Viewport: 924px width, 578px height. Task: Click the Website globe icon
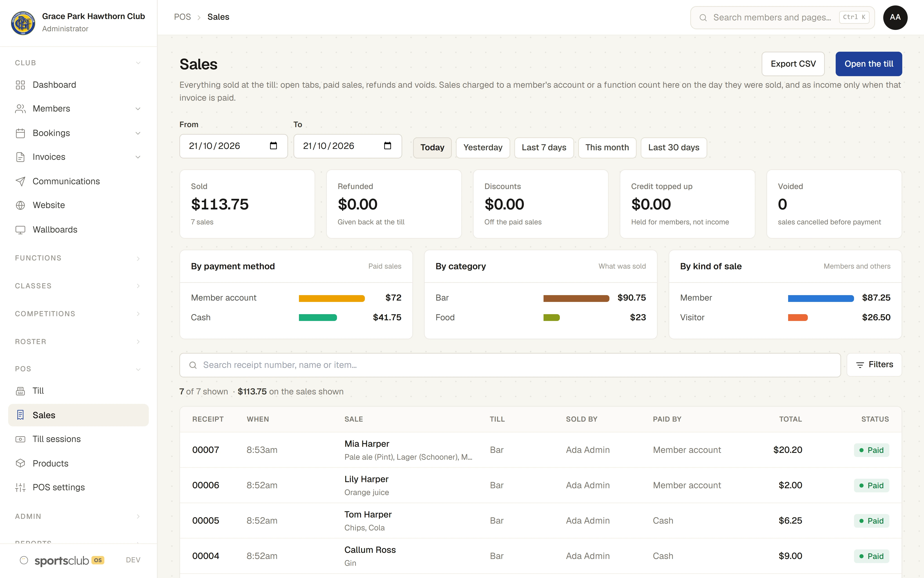point(20,205)
